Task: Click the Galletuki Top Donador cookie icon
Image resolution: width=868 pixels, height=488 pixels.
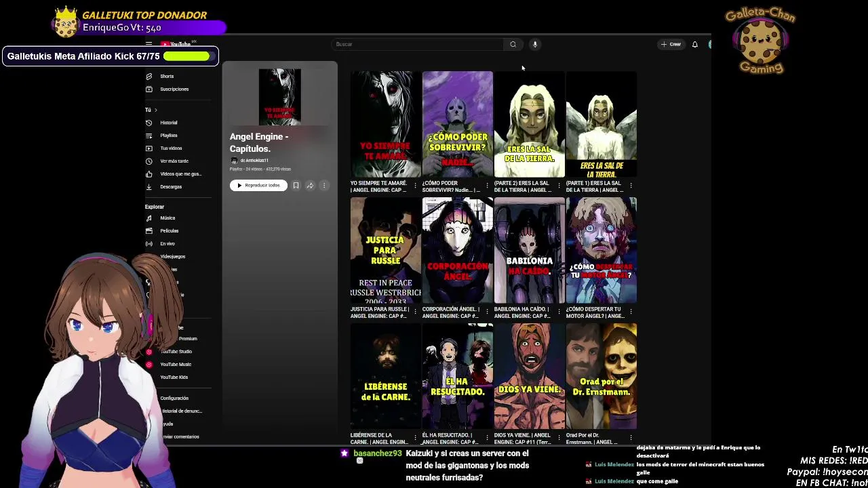Action: (x=66, y=23)
